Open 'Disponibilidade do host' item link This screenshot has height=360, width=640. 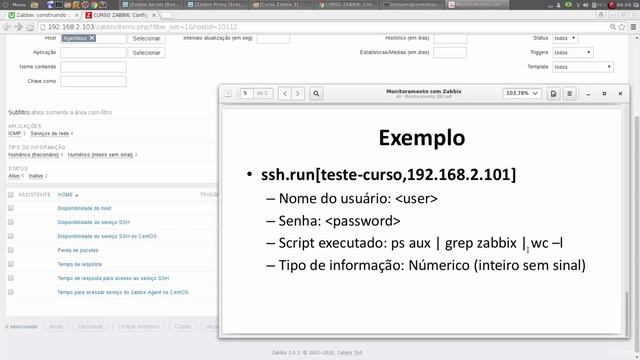84,208
